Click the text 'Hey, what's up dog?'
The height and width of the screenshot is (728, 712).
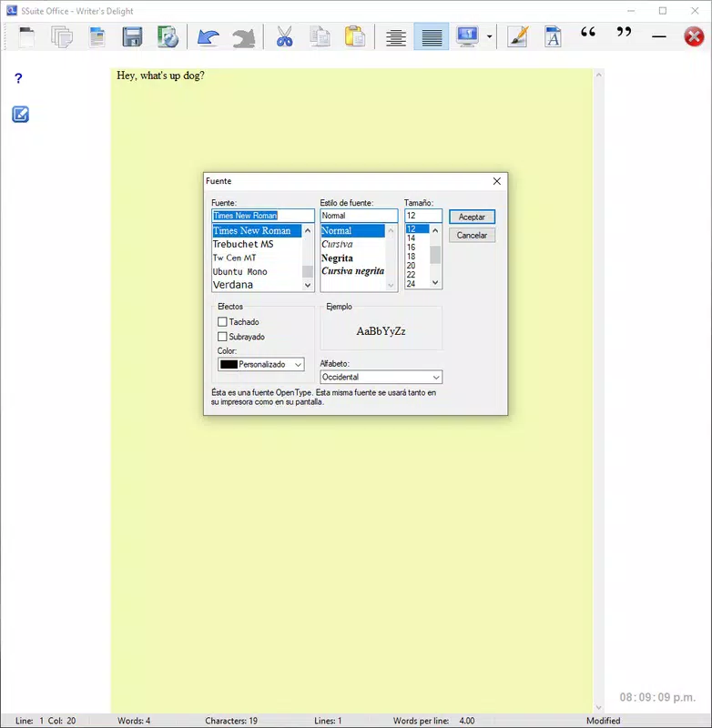coord(160,76)
